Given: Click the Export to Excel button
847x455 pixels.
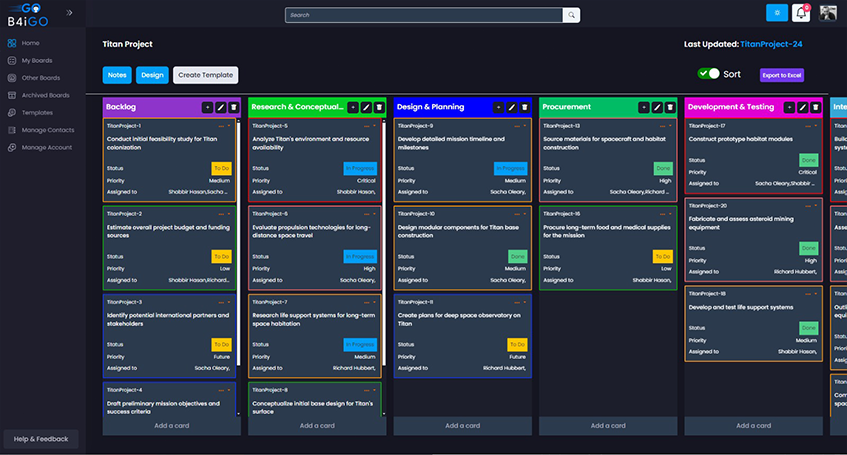Looking at the screenshot, I should (781, 75).
